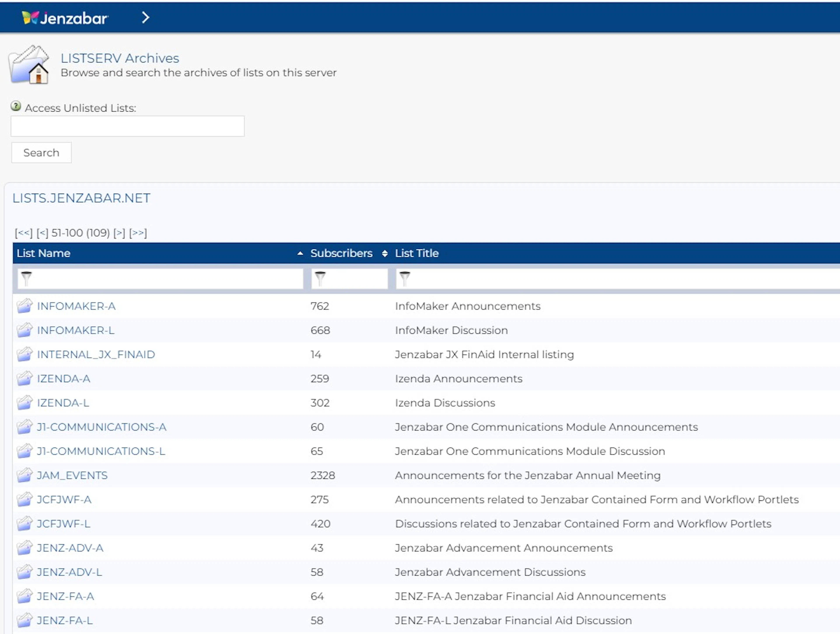840x634 pixels.
Task: Click the JENZ-FA-L archive folder icon
Action: (25, 620)
